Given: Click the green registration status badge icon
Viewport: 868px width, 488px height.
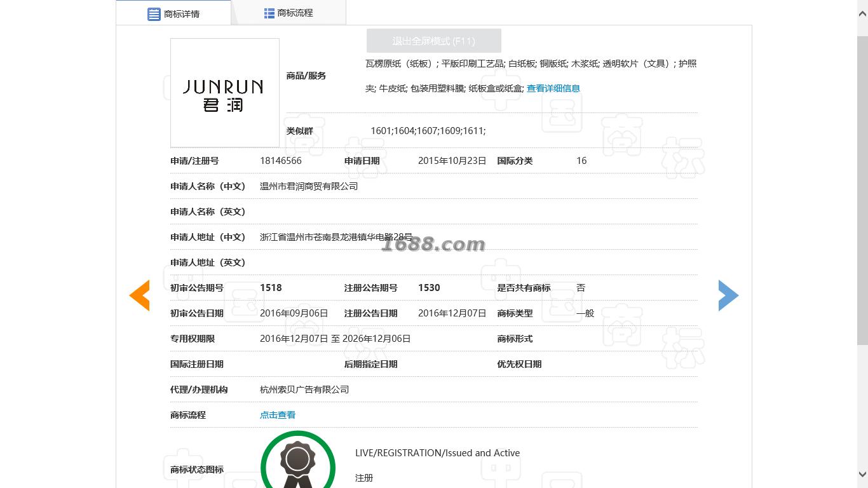Looking at the screenshot, I should point(298,460).
